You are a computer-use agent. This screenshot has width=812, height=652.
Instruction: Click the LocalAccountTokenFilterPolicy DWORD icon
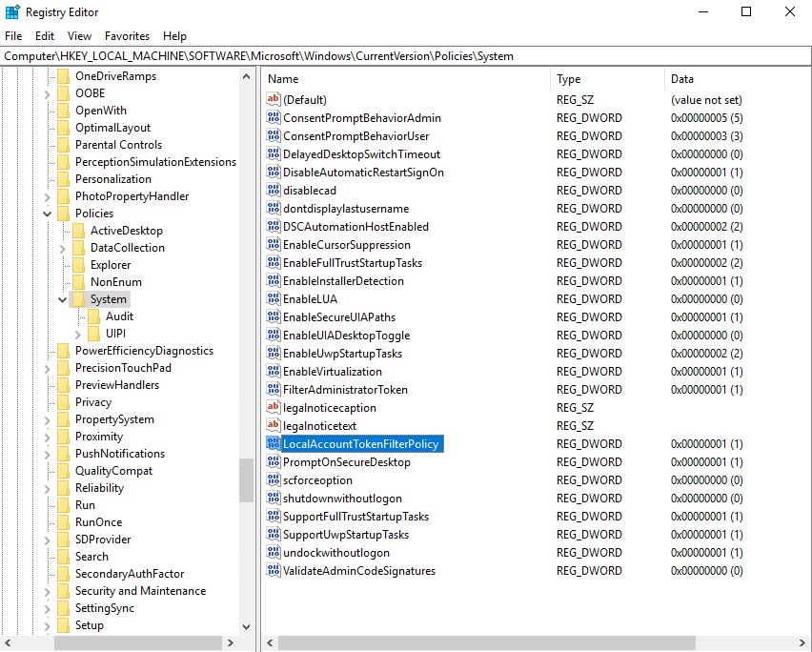coord(273,444)
